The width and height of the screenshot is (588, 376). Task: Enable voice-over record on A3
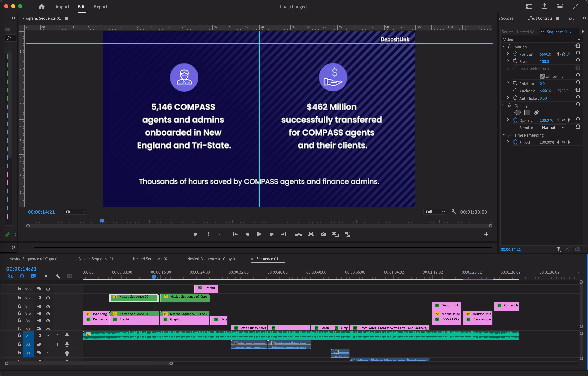pyautogui.click(x=67, y=353)
